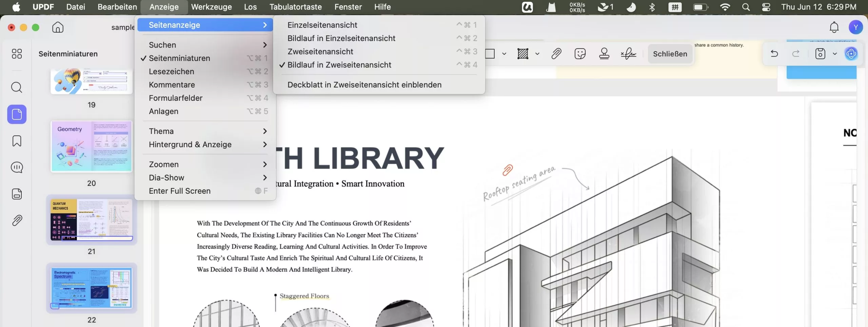Click the UPDF application menu
Screen dimensions: 868x327
[43, 7]
